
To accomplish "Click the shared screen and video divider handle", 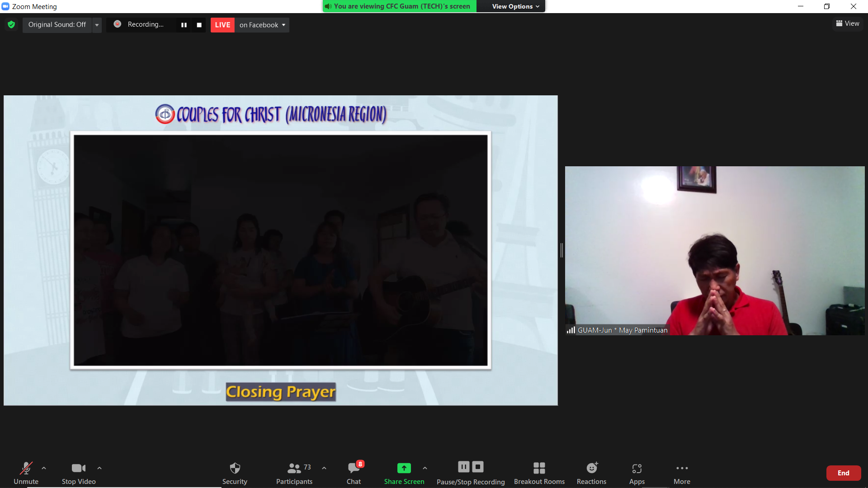I will coord(561,250).
